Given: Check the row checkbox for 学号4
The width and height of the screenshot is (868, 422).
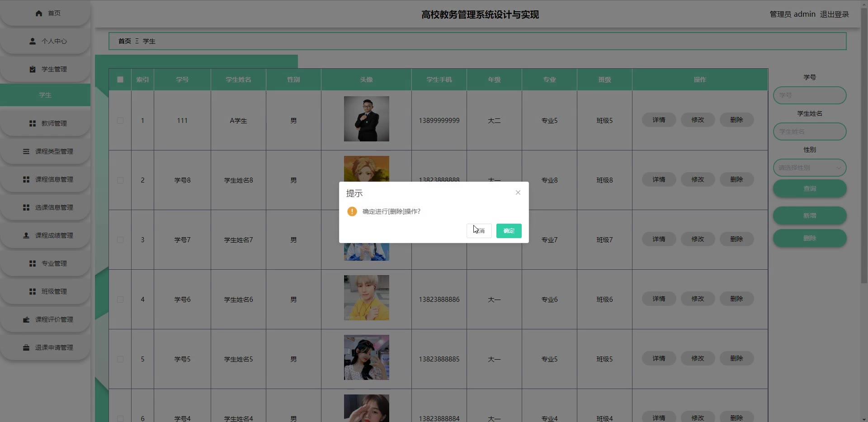Looking at the screenshot, I should (x=120, y=419).
